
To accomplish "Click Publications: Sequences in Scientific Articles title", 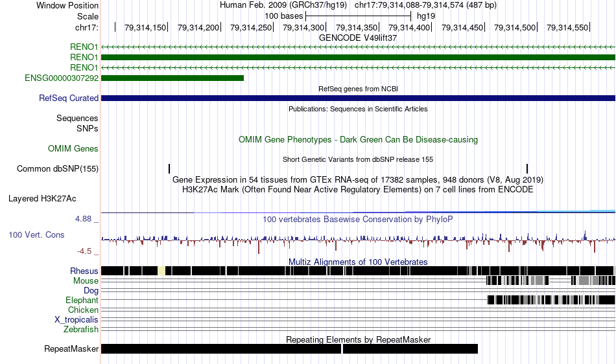I will click(358, 109).
